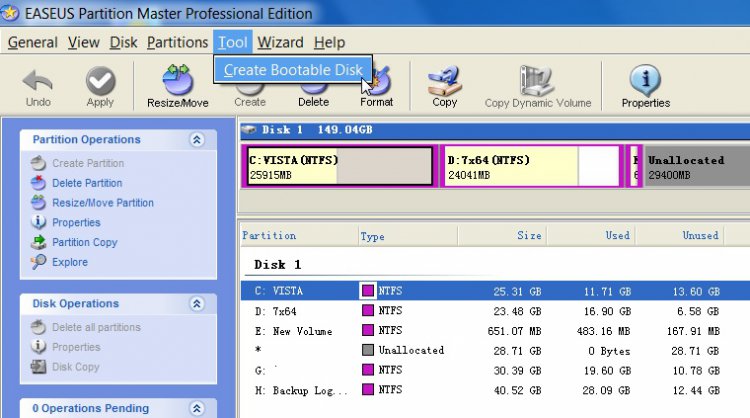Click the Disk Copy sidebar icon
Image resolution: width=750 pixels, height=418 pixels.
point(38,367)
